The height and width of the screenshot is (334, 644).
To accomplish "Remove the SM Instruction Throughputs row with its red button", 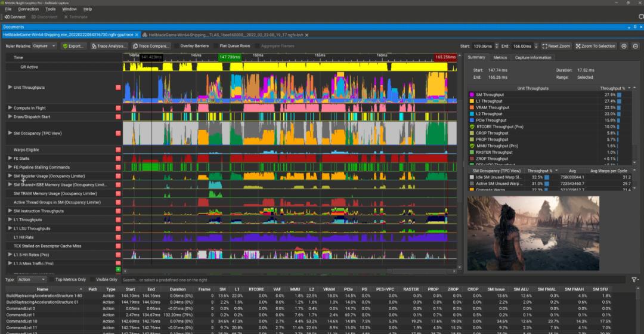I will pos(118,211).
